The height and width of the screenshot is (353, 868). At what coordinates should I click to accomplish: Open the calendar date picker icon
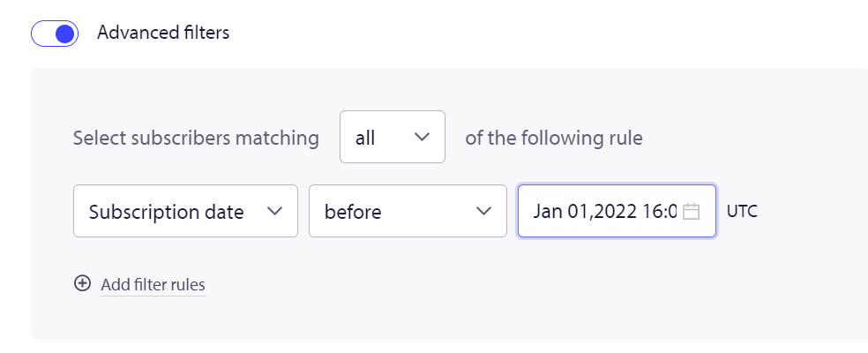click(691, 212)
